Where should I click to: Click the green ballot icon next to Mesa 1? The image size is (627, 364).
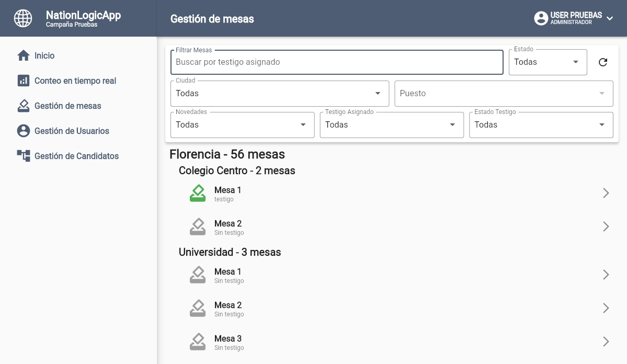pyautogui.click(x=198, y=193)
